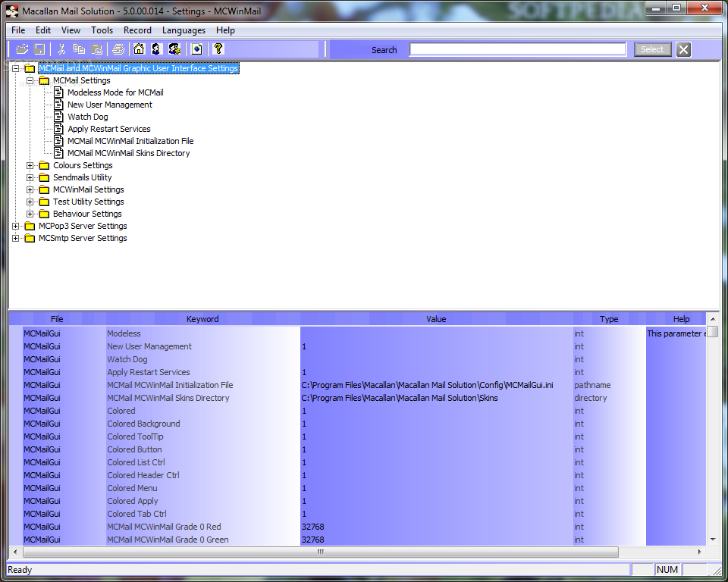The height and width of the screenshot is (582, 728).
Task: Click inside the Search text field
Action: (x=518, y=49)
